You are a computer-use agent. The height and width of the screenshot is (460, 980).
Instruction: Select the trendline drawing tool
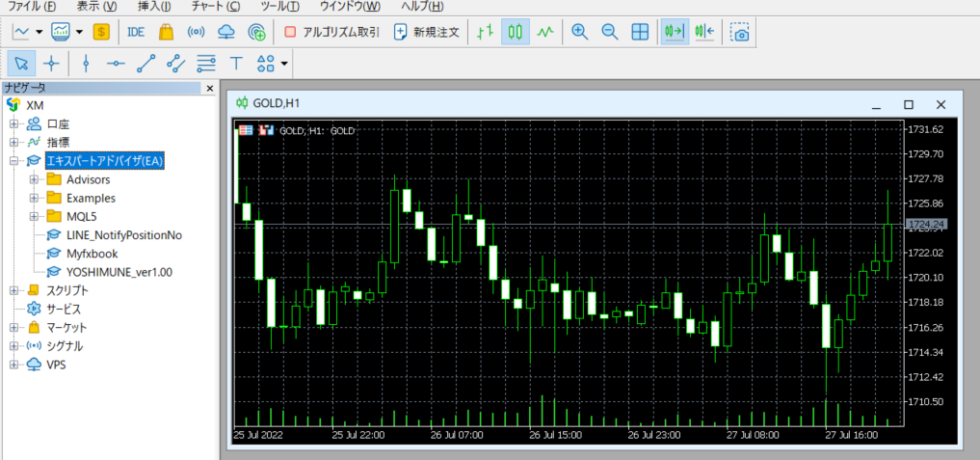(x=146, y=64)
